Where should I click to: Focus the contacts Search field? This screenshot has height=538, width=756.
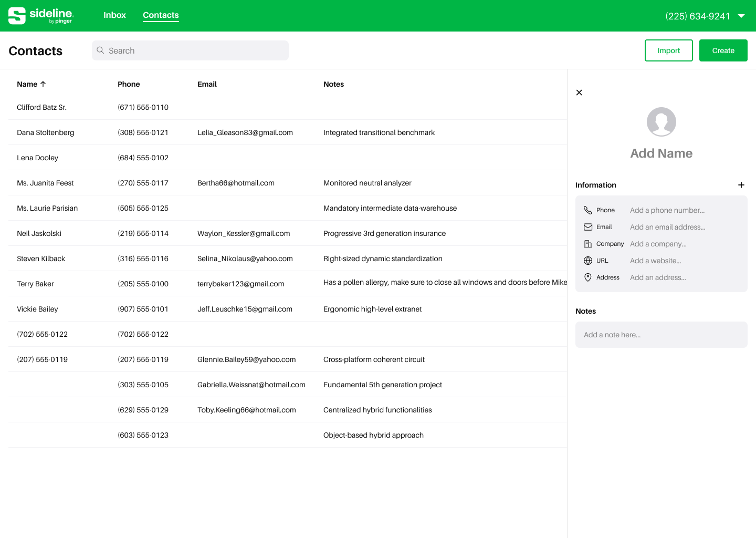pos(190,50)
